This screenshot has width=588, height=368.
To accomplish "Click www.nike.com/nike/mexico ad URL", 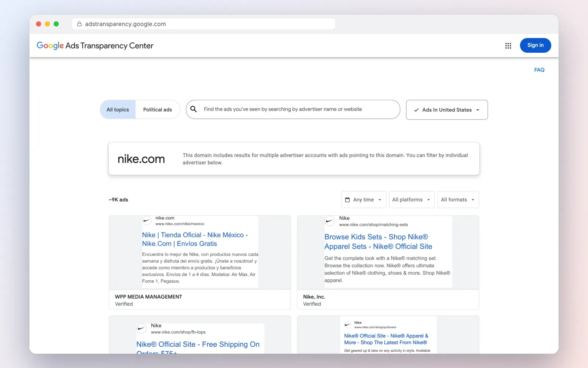I will [180, 224].
